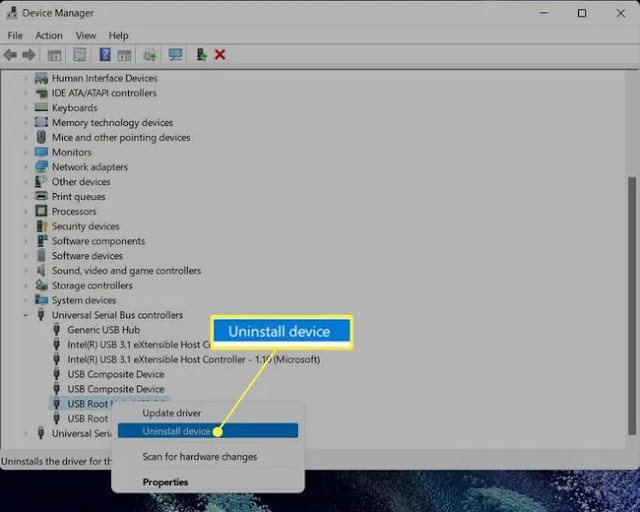Select the Monitors category icon
640x512 pixels.
(41, 152)
